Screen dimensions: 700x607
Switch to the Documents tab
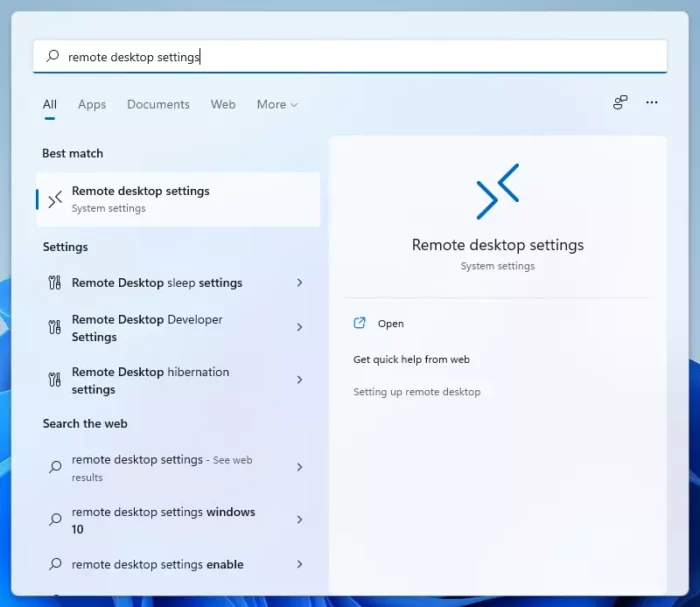click(x=158, y=104)
